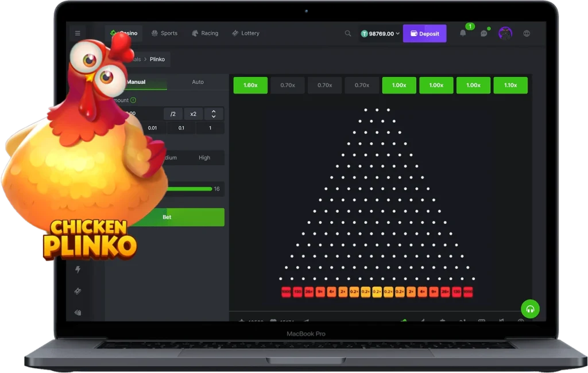Screen dimensions: 588x373
Task: Click the 1.10x result chip
Action: 510,85
